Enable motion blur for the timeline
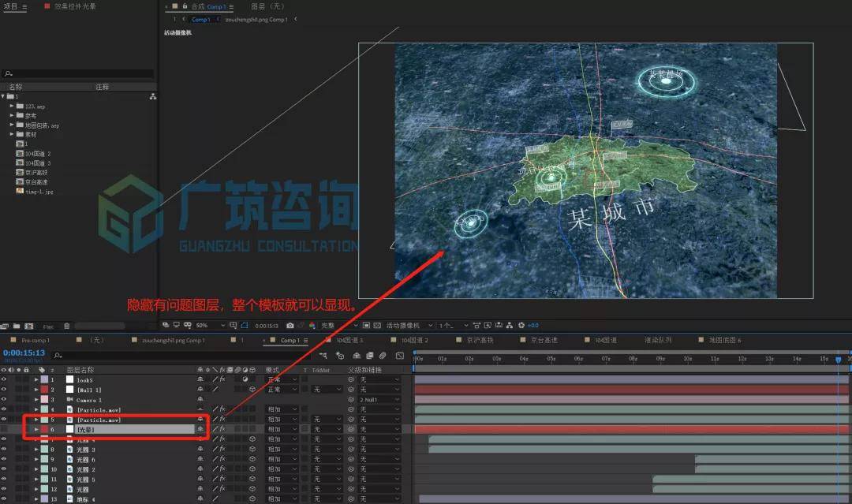This screenshot has height=504, width=852. [383, 356]
